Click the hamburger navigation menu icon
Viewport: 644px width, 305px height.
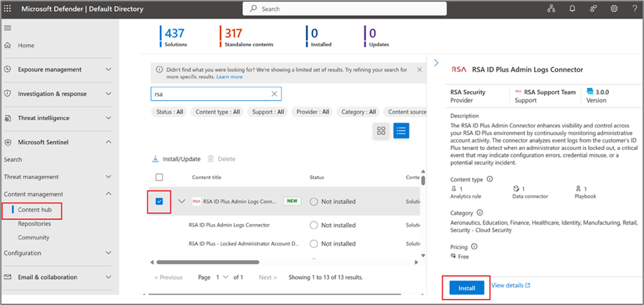[x=8, y=28]
